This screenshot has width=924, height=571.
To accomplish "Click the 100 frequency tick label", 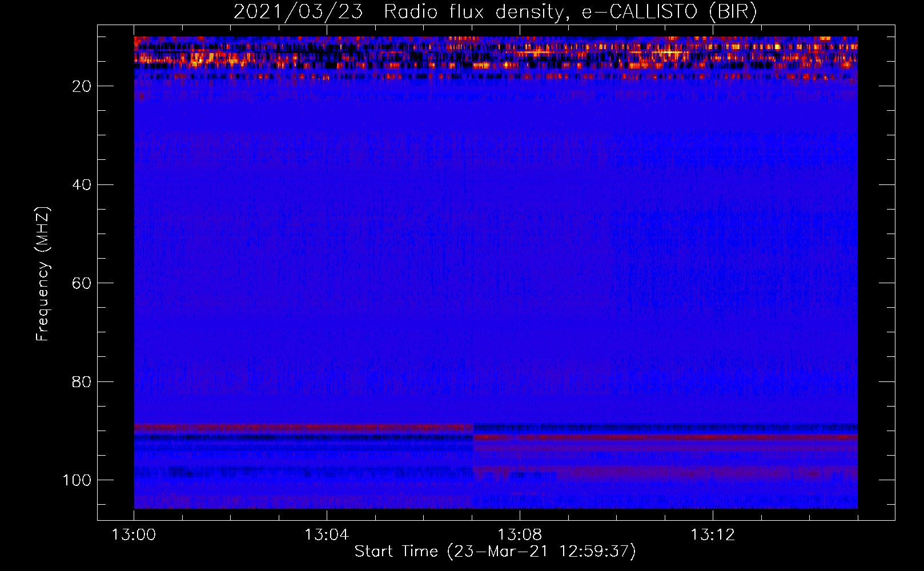I will (77, 480).
